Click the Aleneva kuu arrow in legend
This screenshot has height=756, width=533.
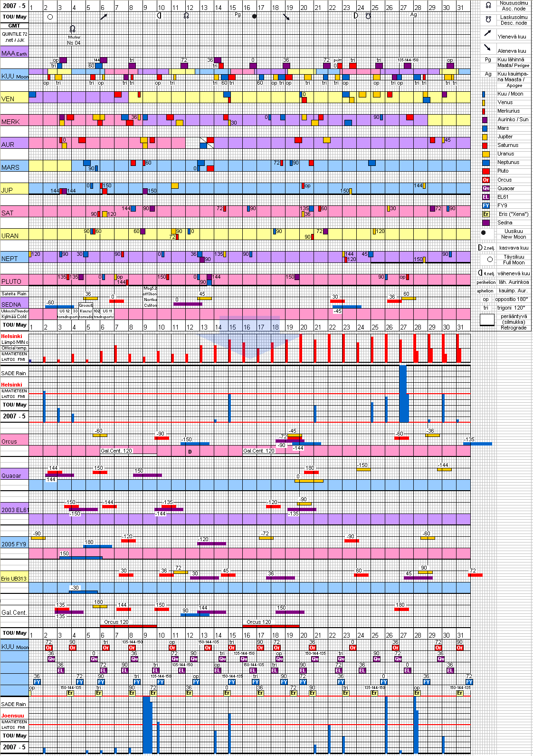click(x=487, y=48)
